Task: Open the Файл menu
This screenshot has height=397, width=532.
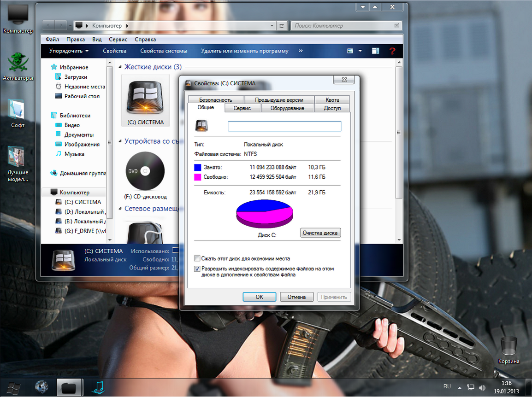Action: click(52, 39)
